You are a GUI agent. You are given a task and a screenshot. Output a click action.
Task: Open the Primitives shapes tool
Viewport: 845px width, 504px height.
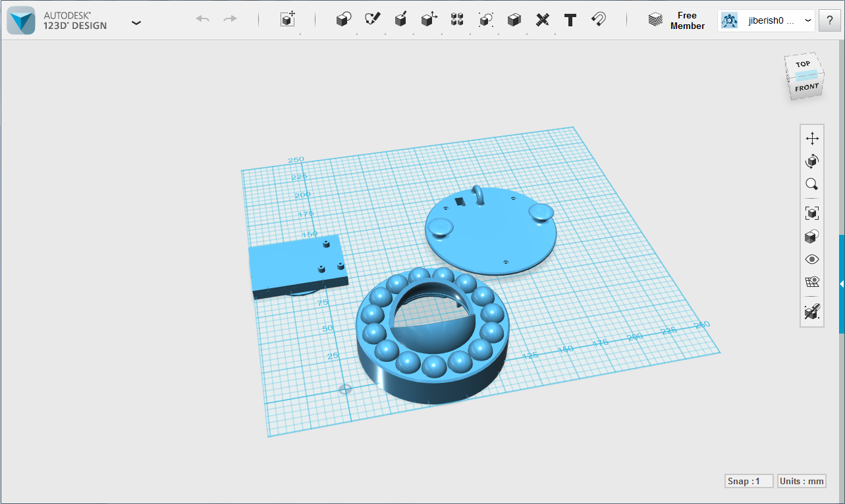pyautogui.click(x=343, y=20)
